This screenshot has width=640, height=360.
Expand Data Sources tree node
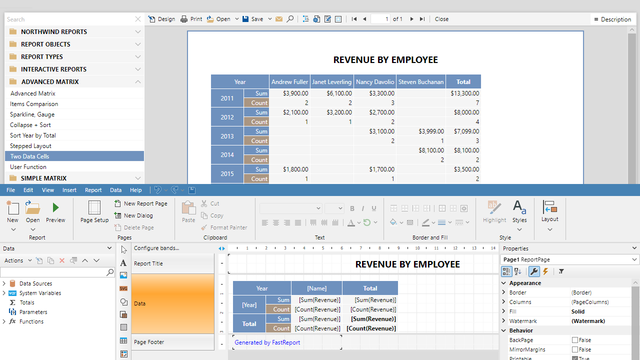click(x=4, y=283)
